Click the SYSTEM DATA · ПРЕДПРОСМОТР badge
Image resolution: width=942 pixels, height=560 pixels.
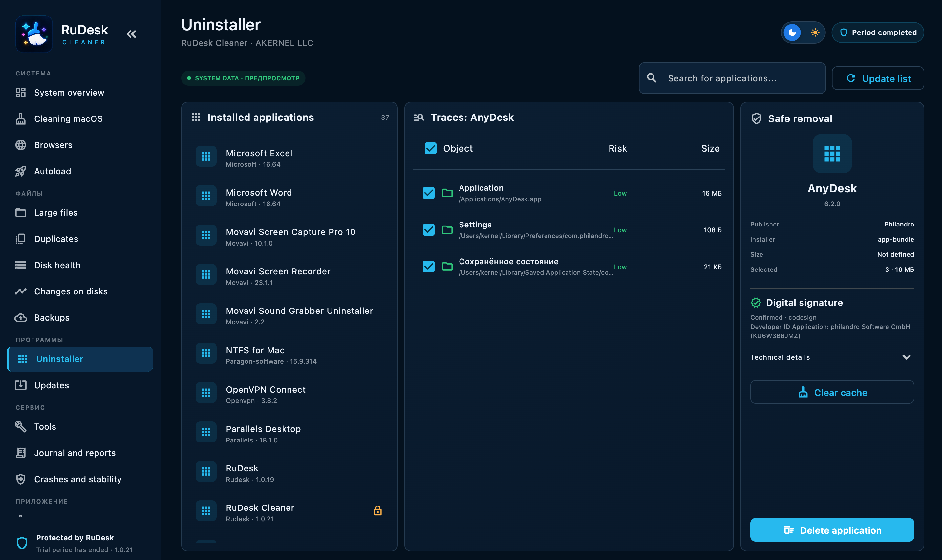tap(243, 78)
